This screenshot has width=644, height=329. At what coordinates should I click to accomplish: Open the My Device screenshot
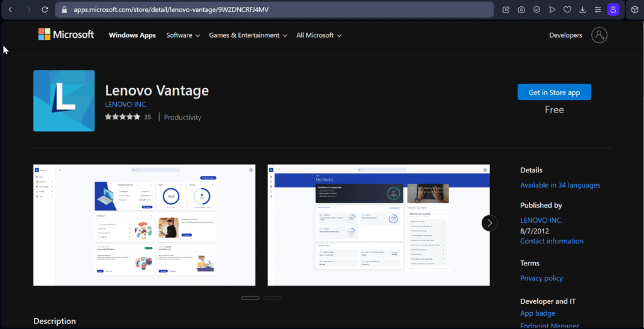tap(379, 225)
